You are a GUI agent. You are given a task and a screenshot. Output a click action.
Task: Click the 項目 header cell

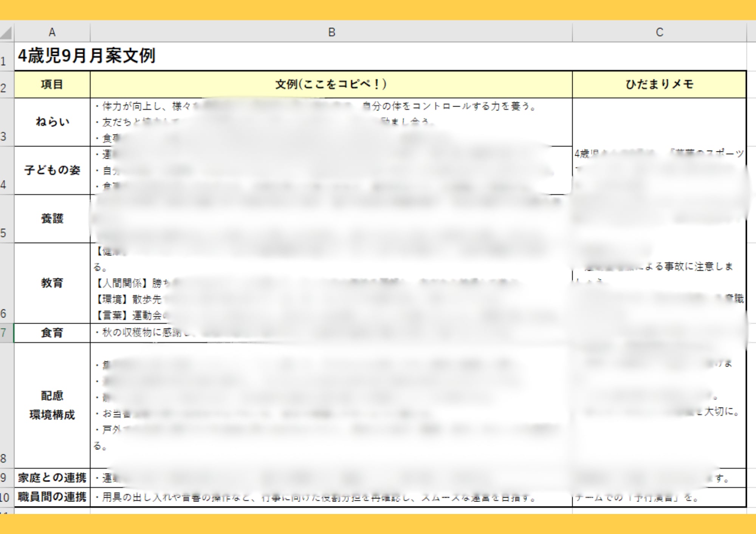pyautogui.click(x=52, y=84)
